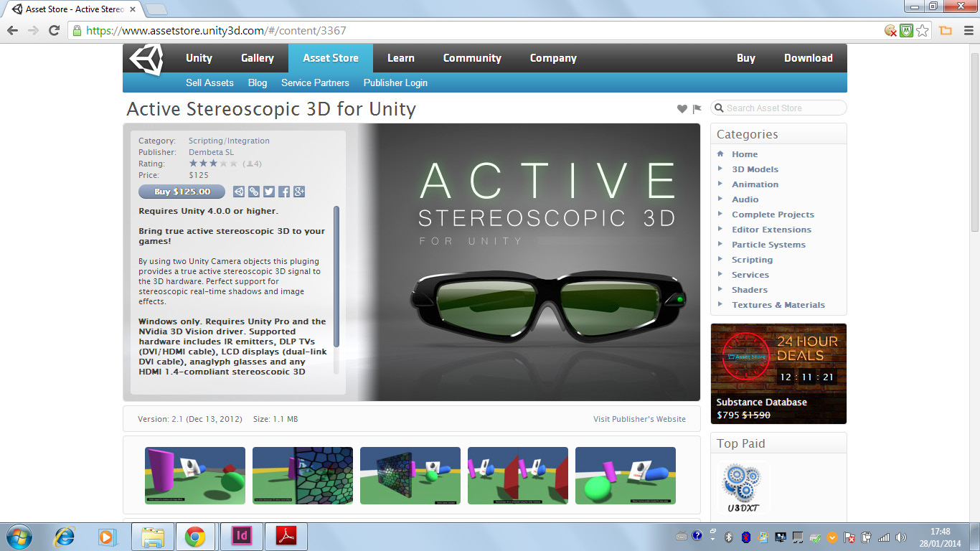Expand the Audio category arrow

point(720,199)
